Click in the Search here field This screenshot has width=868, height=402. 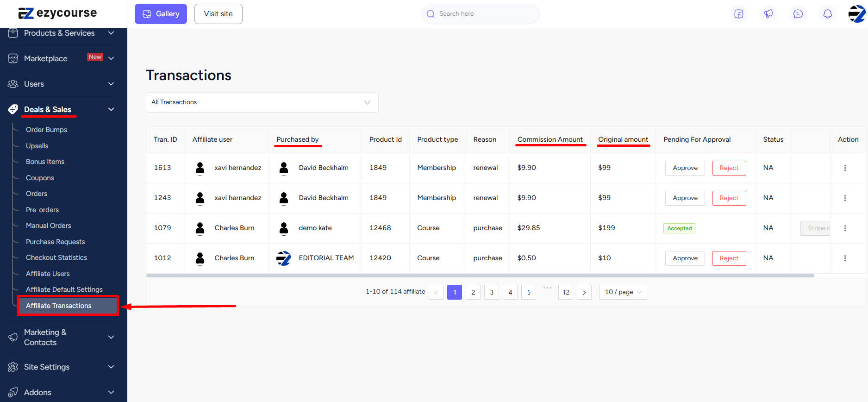coord(481,14)
